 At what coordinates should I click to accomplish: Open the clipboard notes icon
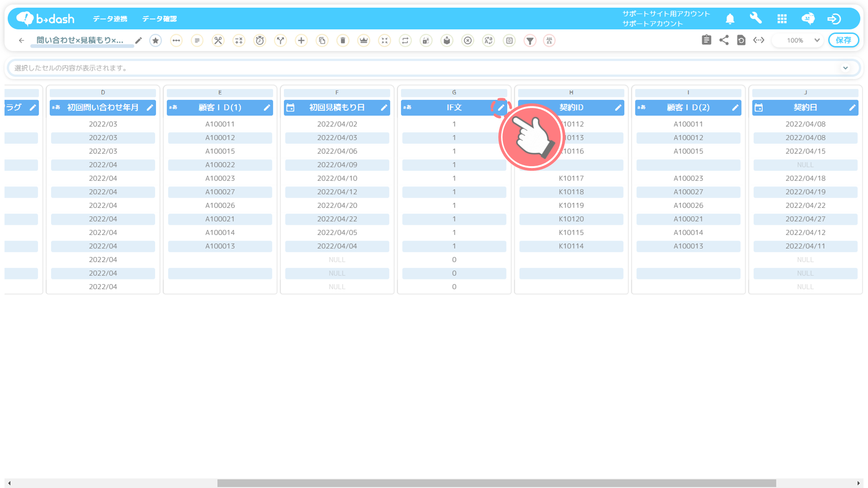[706, 40]
